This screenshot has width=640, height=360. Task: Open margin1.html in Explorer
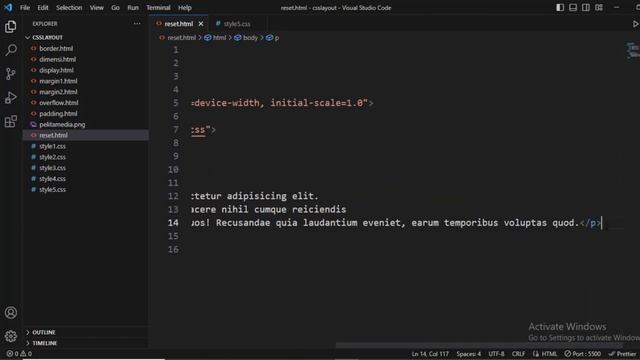point(58,81)
